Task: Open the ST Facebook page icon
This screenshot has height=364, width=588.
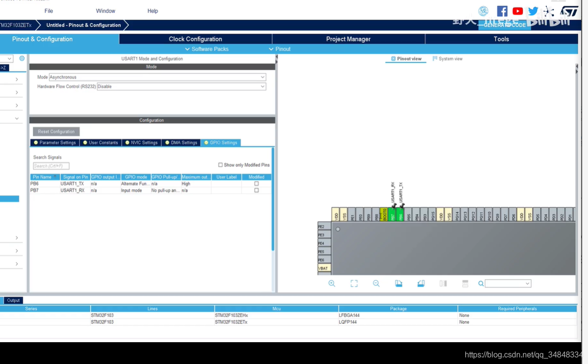Action: [x=502, y=11]
